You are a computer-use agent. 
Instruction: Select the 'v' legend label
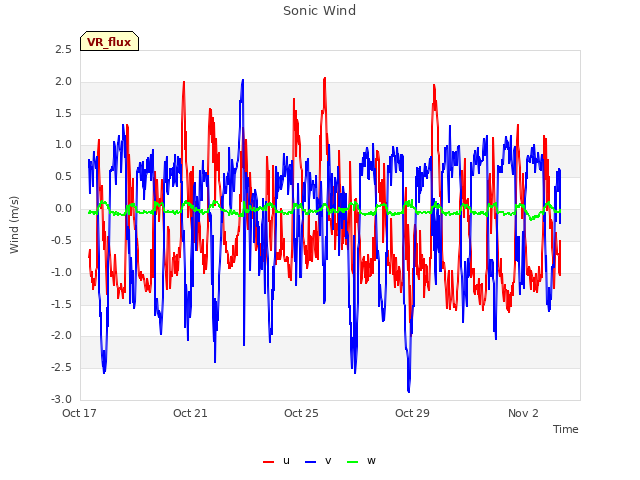point(328,461)
